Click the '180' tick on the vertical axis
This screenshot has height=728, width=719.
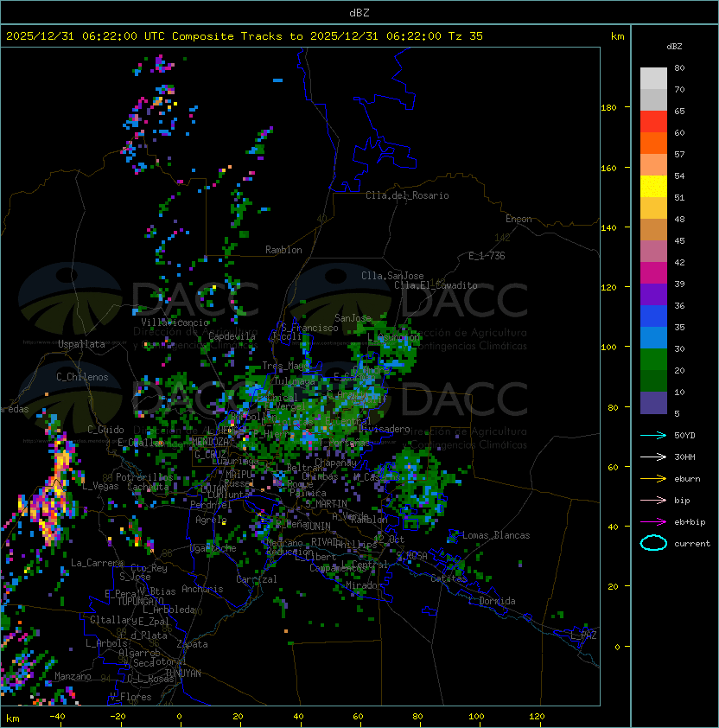click(x=608, y=108)
